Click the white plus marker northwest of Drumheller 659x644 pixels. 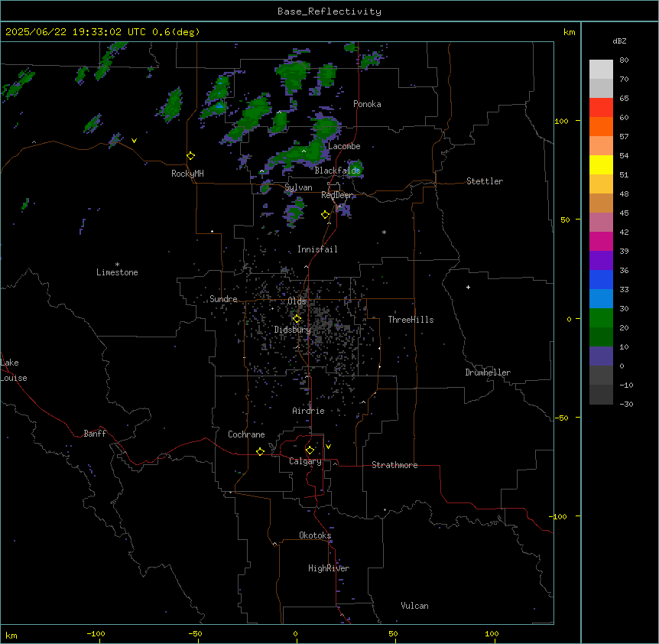[468, 287]
